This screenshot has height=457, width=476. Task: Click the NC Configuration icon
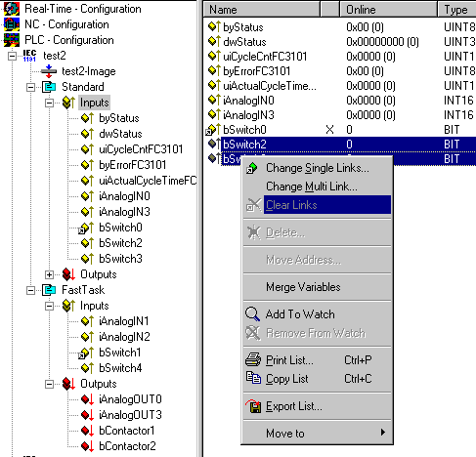pos(12,24)
